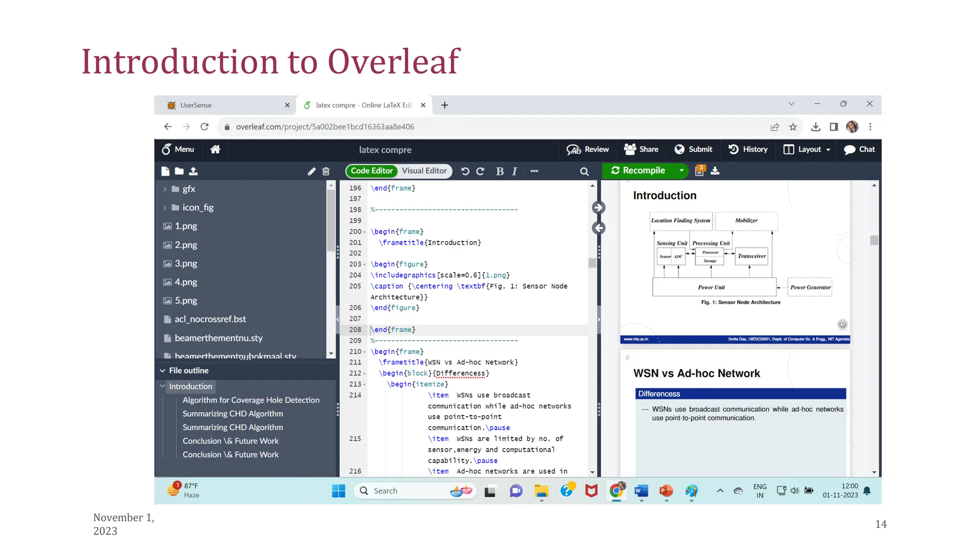Click code editor scrollbar thumb
The height and width of the screenshot is (551, 980).
592,263
